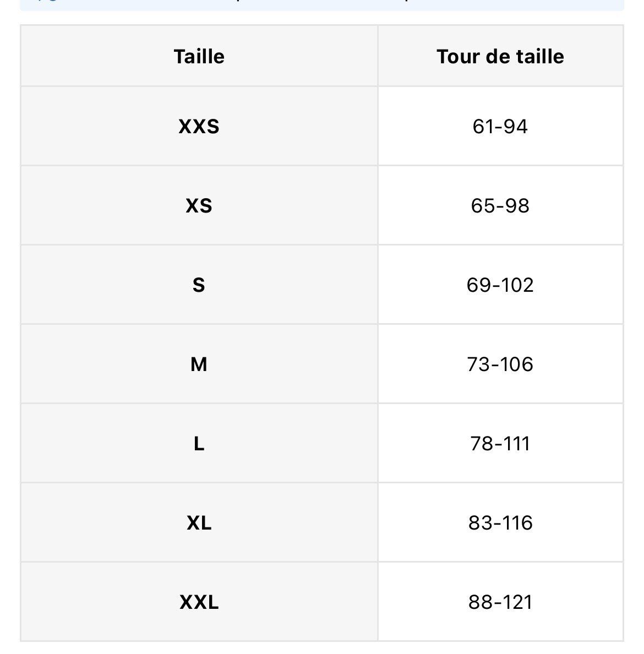Click the empty area beside the M label
The height and width of the screenshot is (654, 644).
point(104,364)
